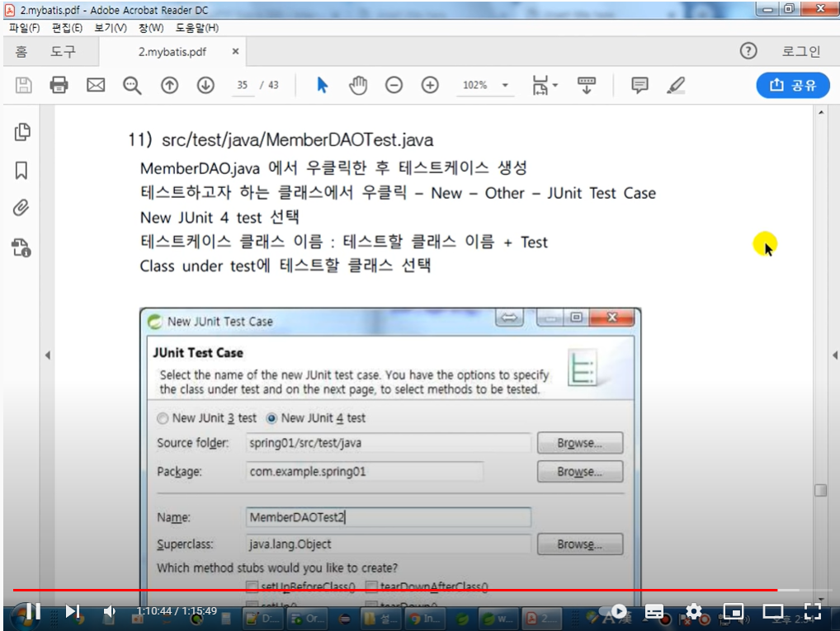Click the Help question mark icon
The image size is (840, 631).
pos(748,51)
